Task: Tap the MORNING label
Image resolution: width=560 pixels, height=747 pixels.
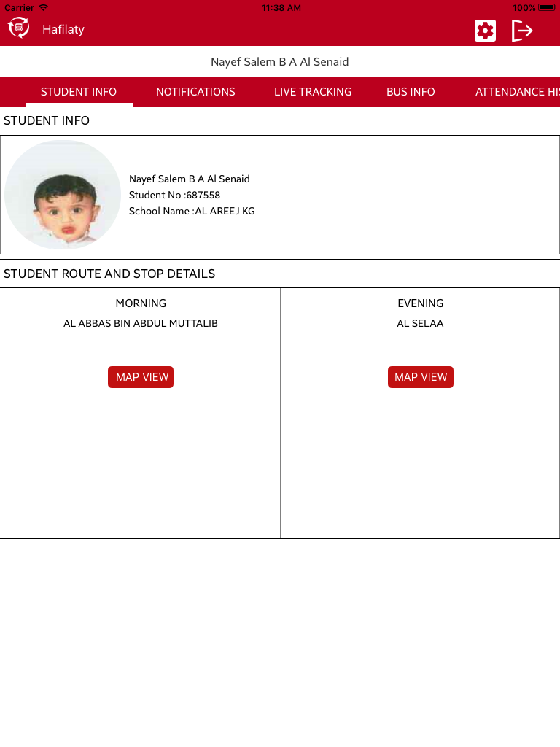Action: pos(141,303)
